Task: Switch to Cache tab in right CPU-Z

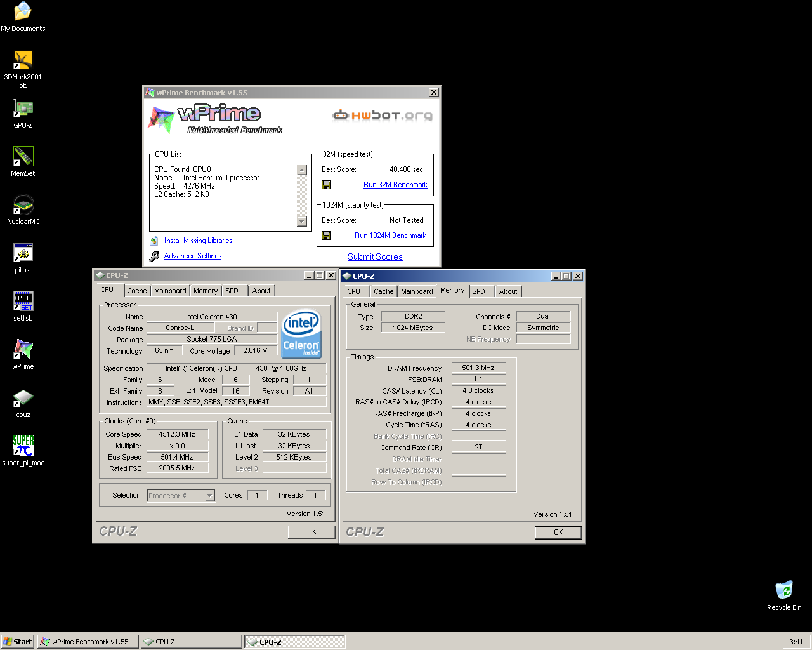Action: (x=383, y=291)
